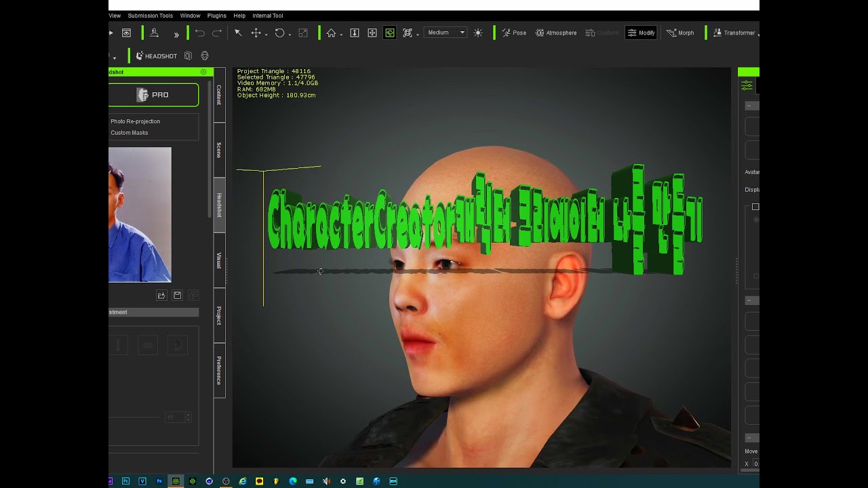868x488 pixels.
Task: Click the source photo thumbnail of man
Action: [140, 215]
